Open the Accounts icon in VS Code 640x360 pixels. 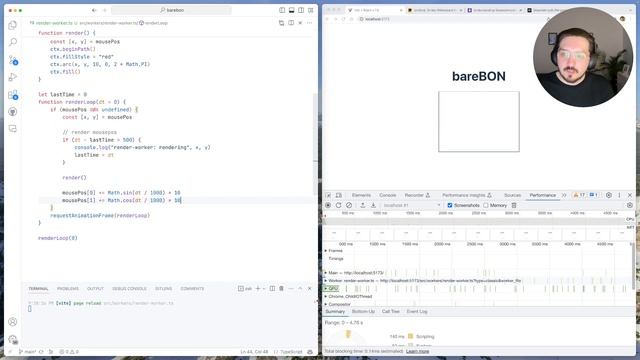coord(13,322)
